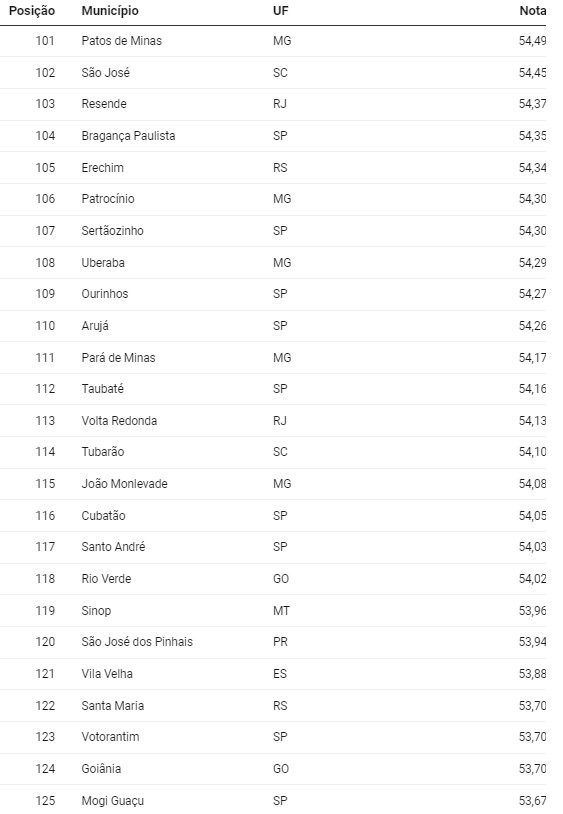Click position number 110 for Arujá
Screen dimensions: 563x814
click(45, 326)
